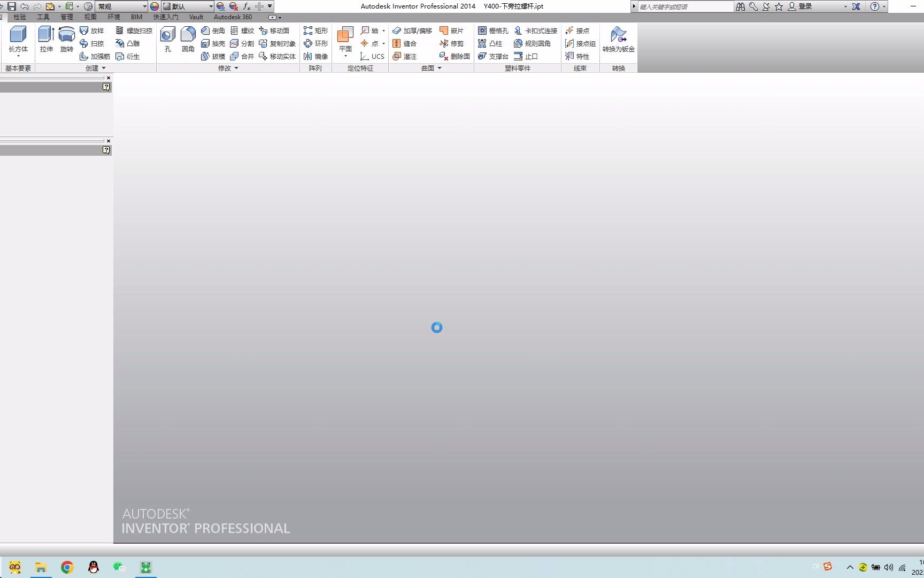Choose the 修剪 (Trim) surface tool

(x=451, y=43)
